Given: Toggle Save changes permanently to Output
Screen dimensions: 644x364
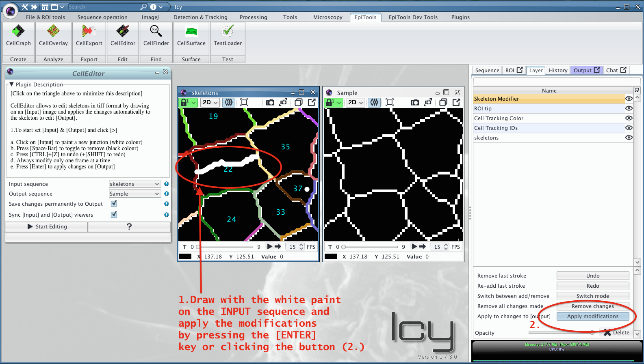Looking at the screenshot, I should 114,203.
